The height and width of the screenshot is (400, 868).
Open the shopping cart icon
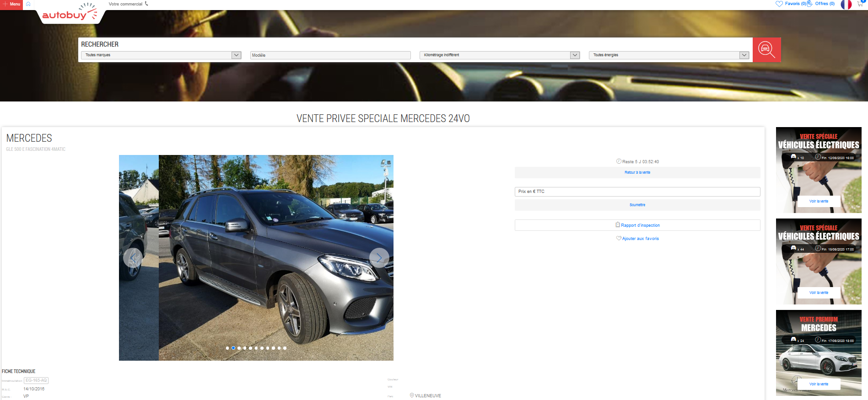860,4
